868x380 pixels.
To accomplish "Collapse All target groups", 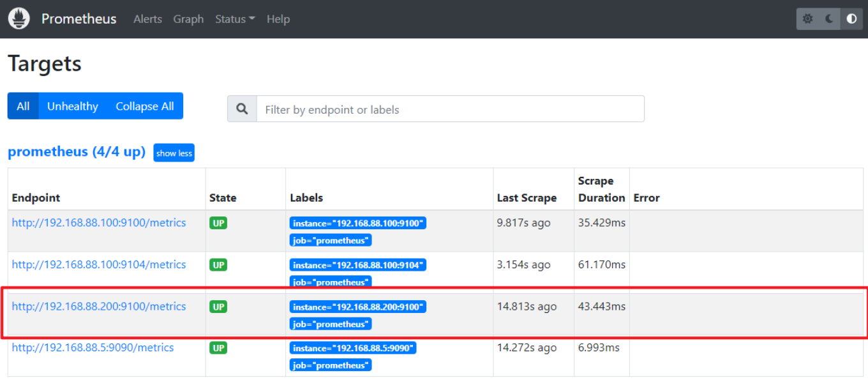I will tap(145, 106).
